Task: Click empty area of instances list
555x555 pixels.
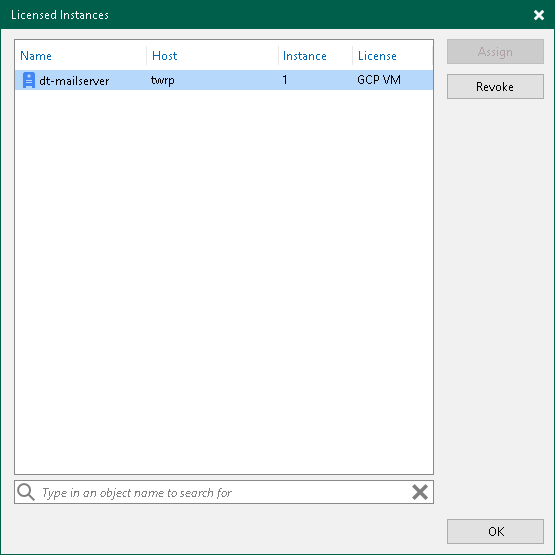Action: (x=224, y=281)
